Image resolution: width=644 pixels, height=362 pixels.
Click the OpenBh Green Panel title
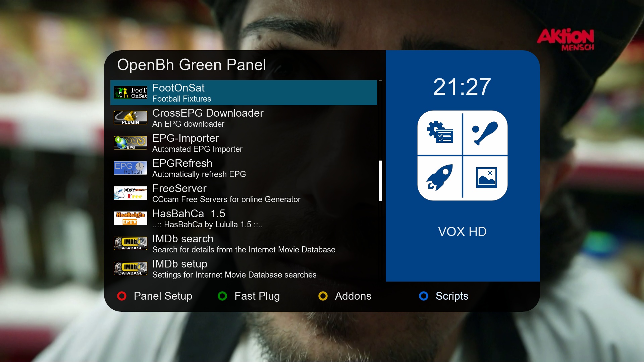click(x=192, y=65)
